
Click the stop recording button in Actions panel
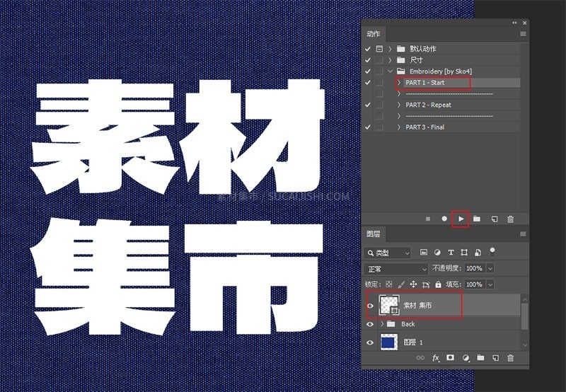tap(428, 219)
